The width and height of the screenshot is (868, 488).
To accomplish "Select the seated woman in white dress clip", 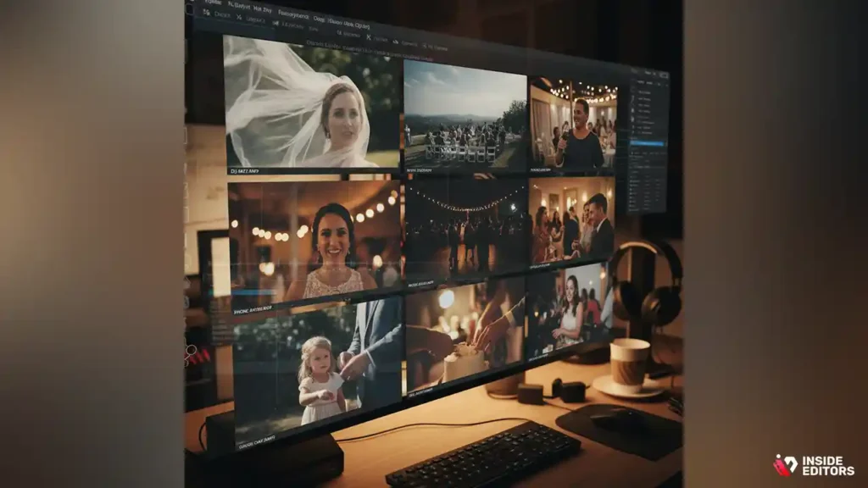I will pos(569,312).
